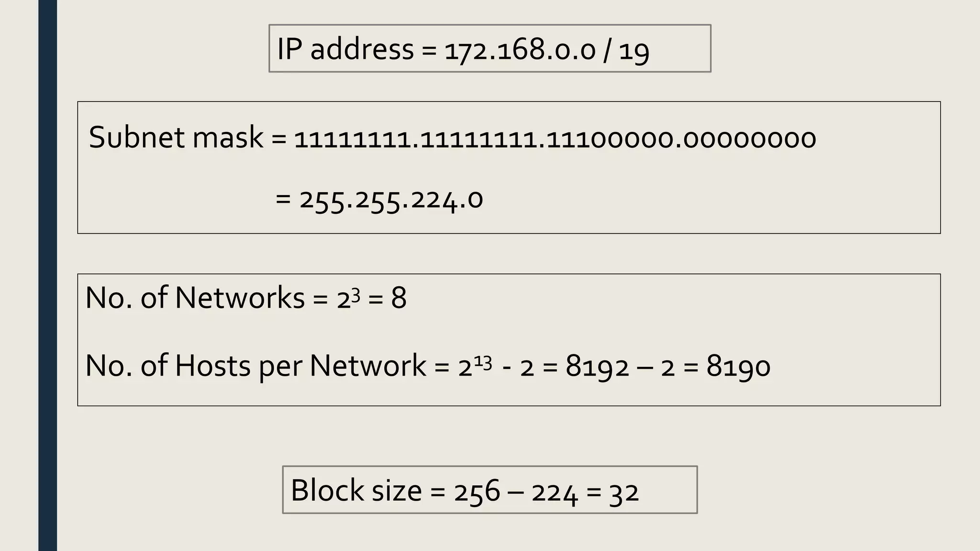Click the "No. of Networks" label
980x551 pixels.
pos(195,298)
